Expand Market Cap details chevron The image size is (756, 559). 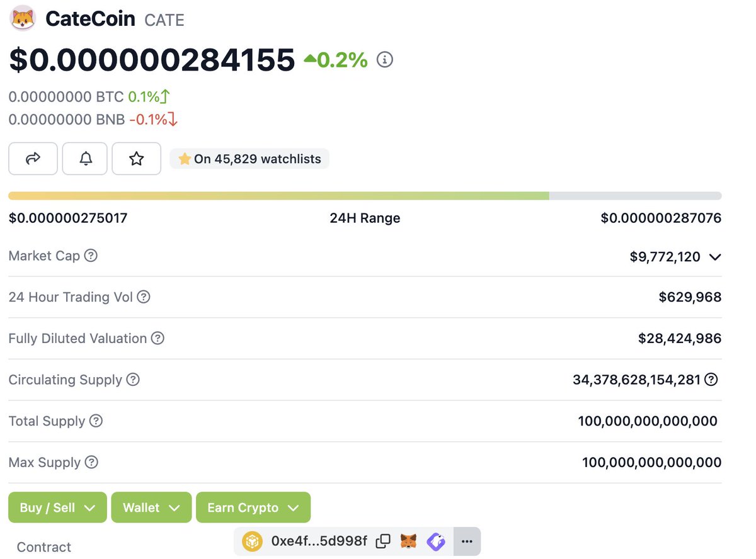click(x=714, y=257)
